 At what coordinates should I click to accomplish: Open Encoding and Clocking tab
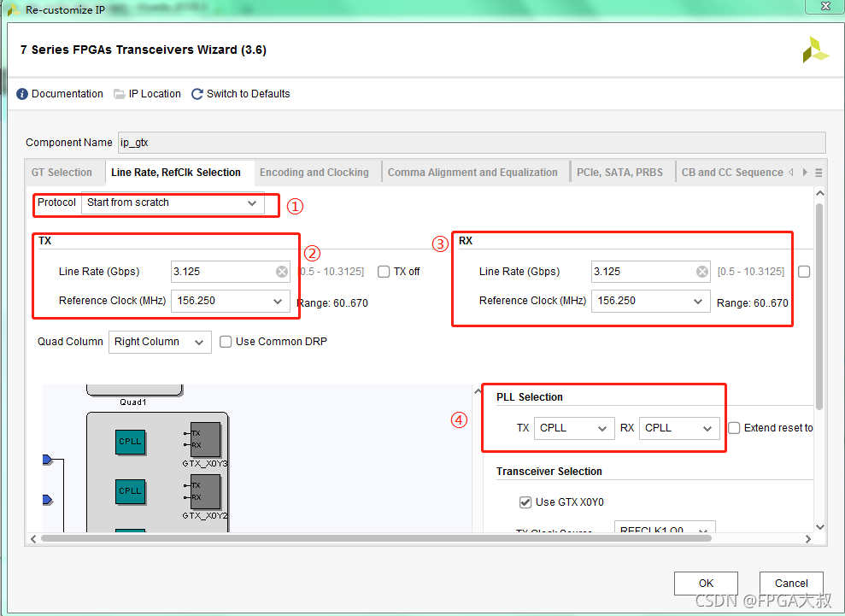tap(314, 173)
